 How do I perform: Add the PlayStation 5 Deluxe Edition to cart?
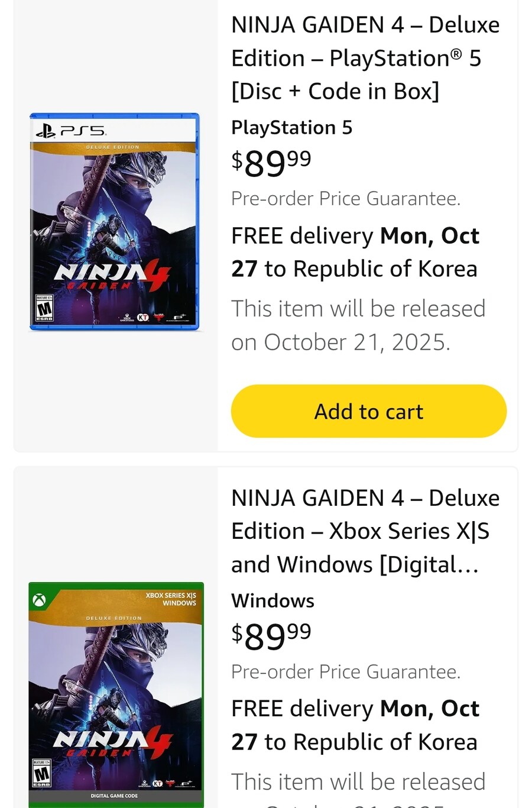point(368,411)
